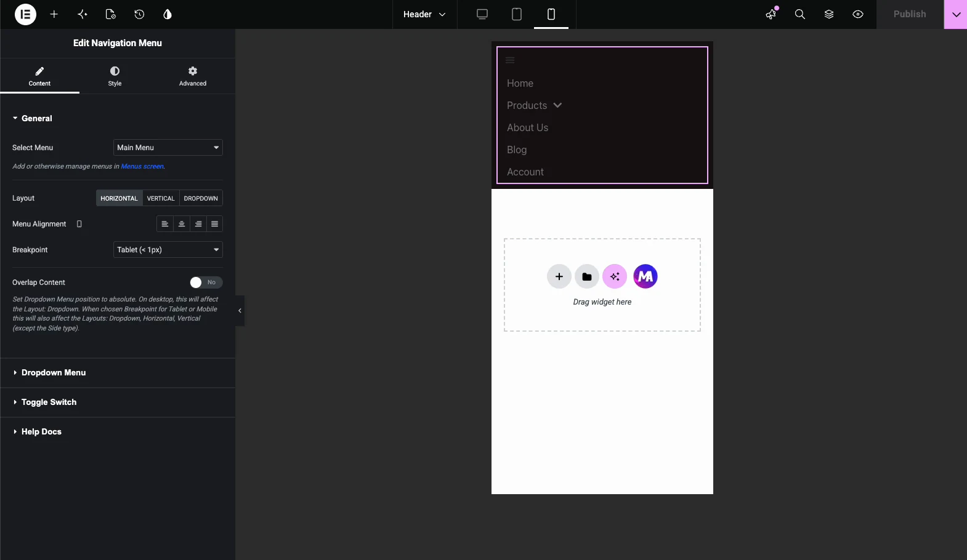Open the page settings document icon
Image resolution: width=967 pixels, height=560 pixels.
[111, 14]
